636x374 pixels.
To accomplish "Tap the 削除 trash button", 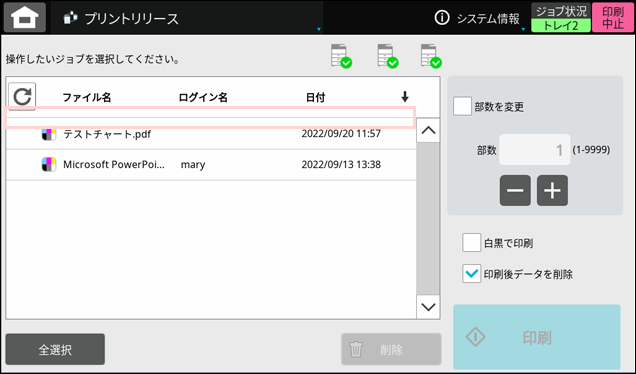I will click(x=391, y=349).
